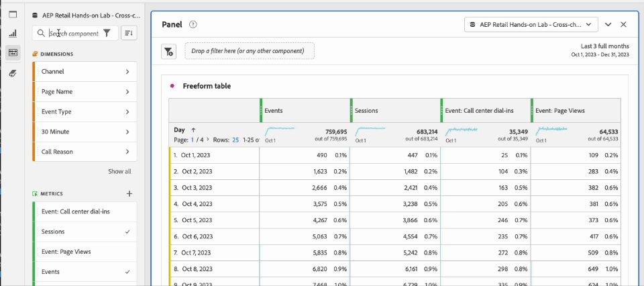644x286 pixels.
Task: Click the Event: Call center dial-ins column header
Action: (x=486, y=111)
